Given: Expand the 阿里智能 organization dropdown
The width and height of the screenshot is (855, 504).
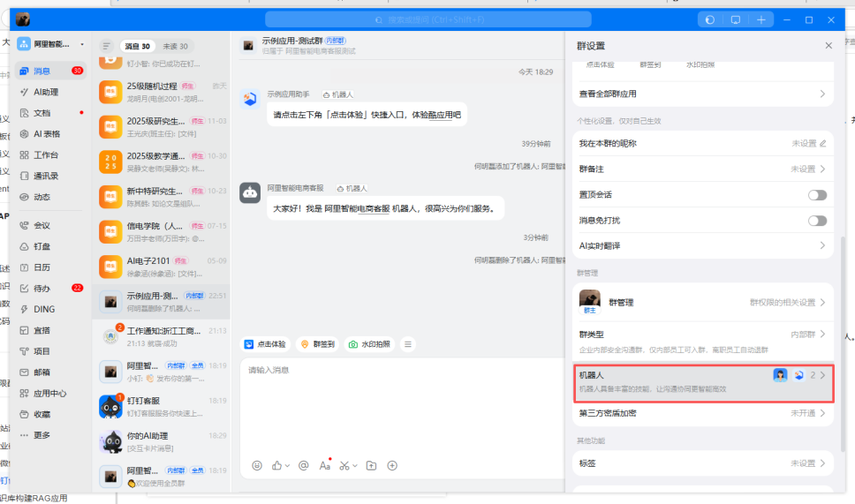Looking at the screenshot, I should click(x=82, y=44).
